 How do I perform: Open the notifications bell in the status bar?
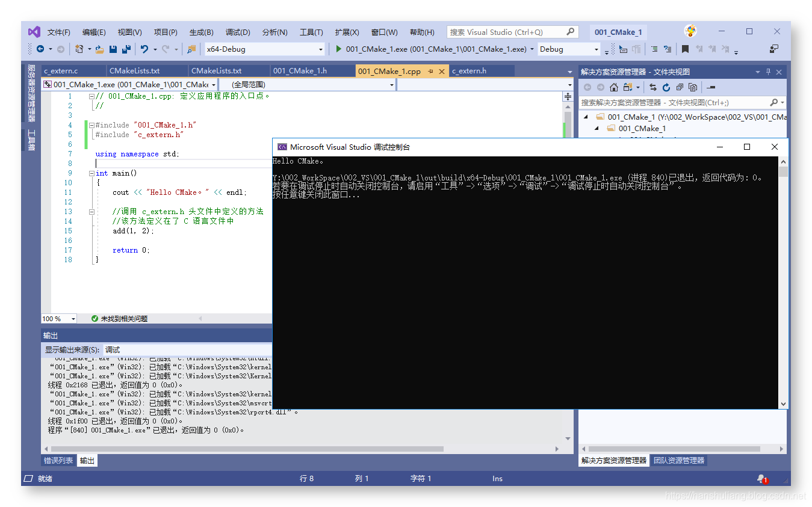click(761, 479)
